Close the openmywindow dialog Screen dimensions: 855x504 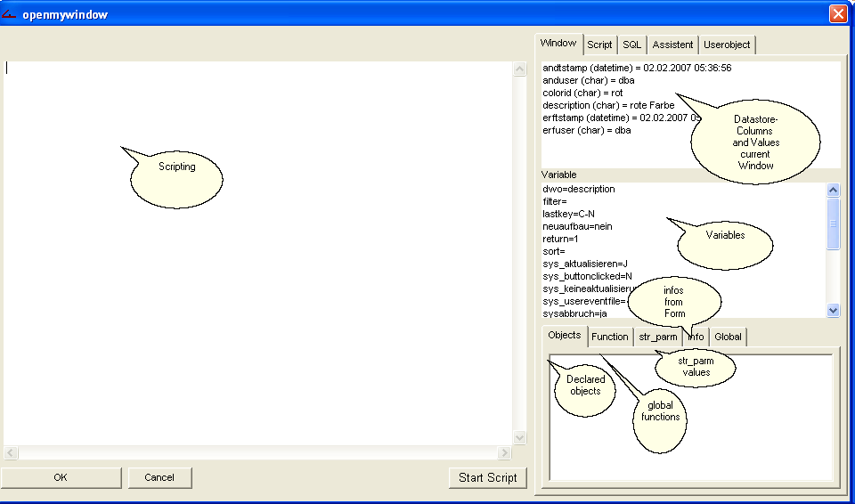[837, 13]
